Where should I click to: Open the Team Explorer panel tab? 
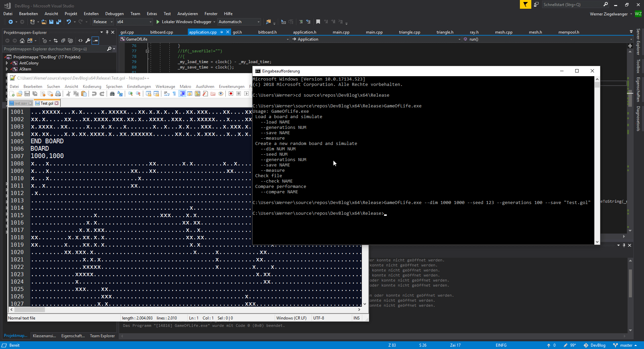(x=102, y=336)
